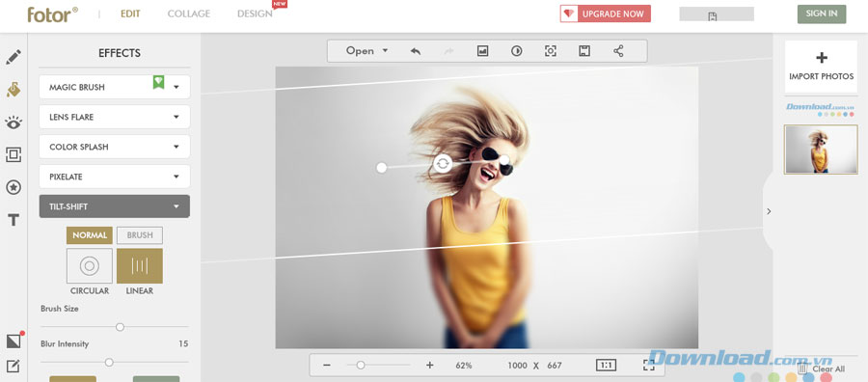Screen dimensions: 868x382
Task: Collapse the right photos panel with chevron
Action: click(x=769, y=211)
